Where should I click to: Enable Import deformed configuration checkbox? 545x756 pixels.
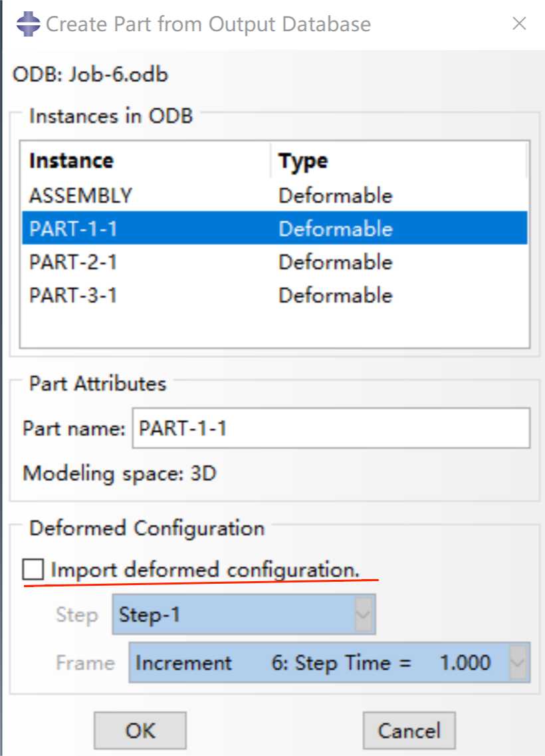point(33,569)
